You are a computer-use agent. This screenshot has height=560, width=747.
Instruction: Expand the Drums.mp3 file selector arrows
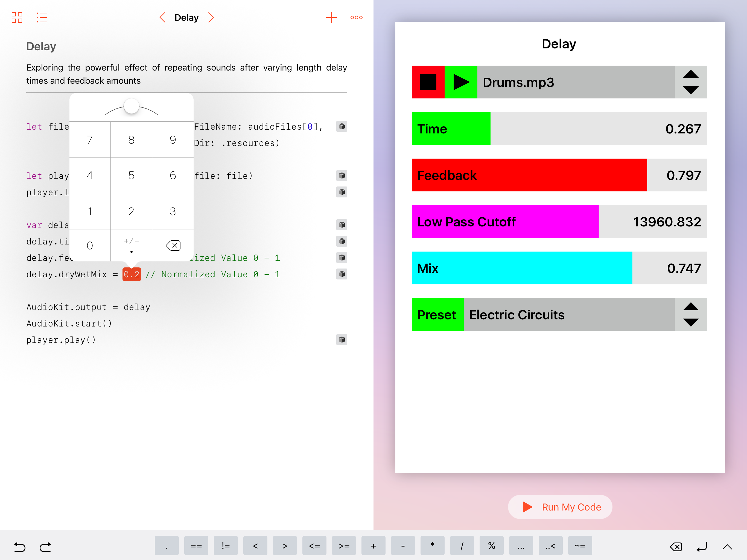point(691,82)
